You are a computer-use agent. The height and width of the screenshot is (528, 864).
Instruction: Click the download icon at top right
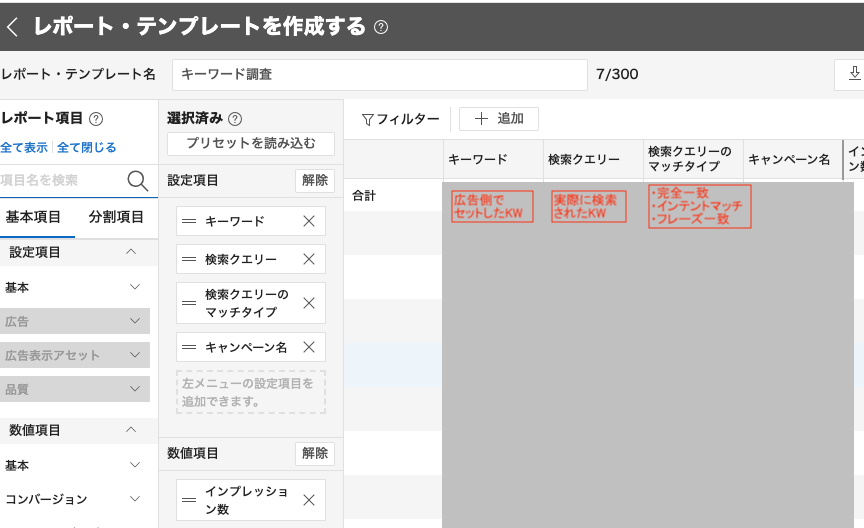(853, 74)
